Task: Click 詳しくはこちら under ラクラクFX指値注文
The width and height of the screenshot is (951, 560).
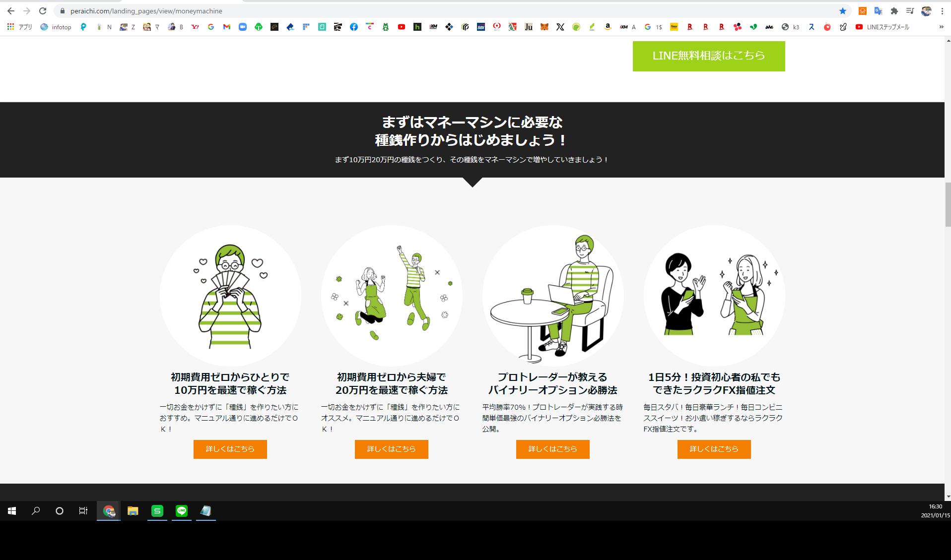Action: (714, 449)
